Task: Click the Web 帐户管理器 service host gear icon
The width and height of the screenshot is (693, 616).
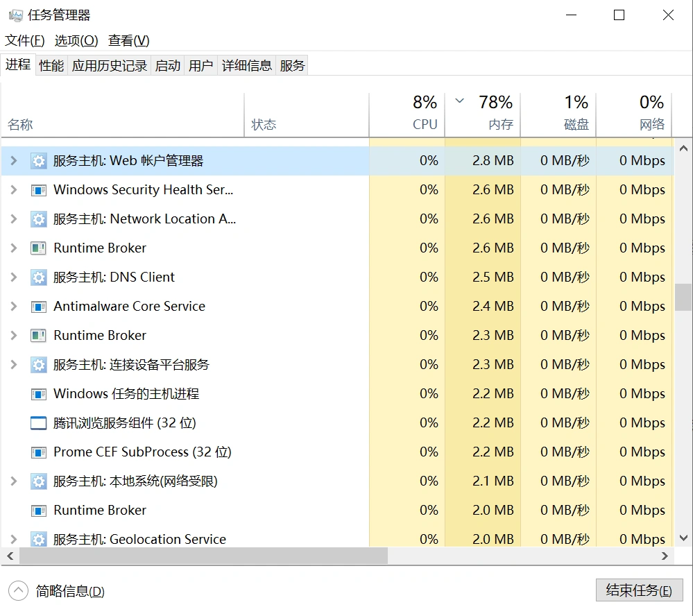Action: pos(38,160)
